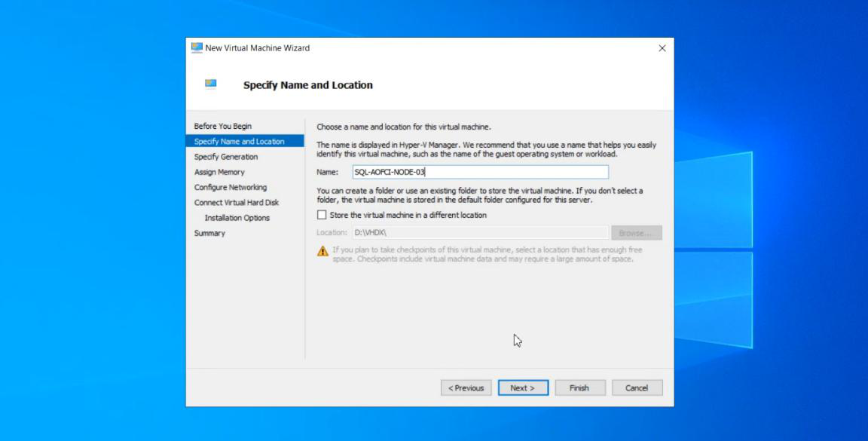Click the 'Choose a name and location' instruction text
Image resolution: width=868 pixels, height=441 pixels.
pos(404,127)
